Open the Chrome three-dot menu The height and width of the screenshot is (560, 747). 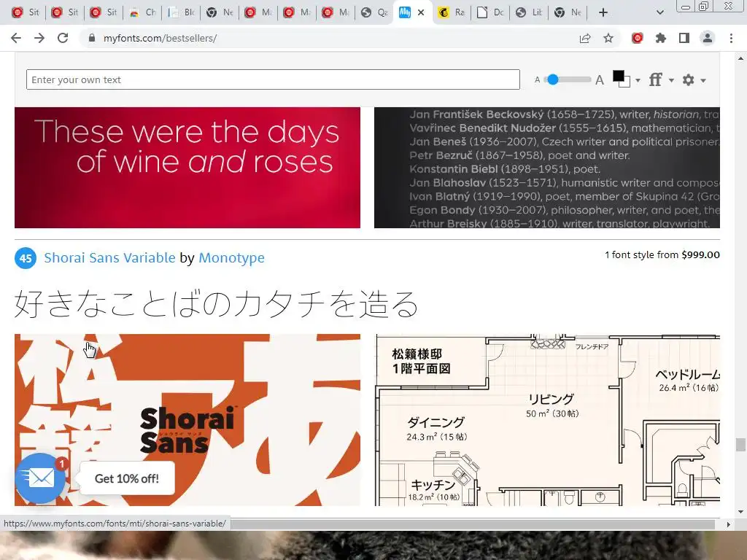pos(731,38)
